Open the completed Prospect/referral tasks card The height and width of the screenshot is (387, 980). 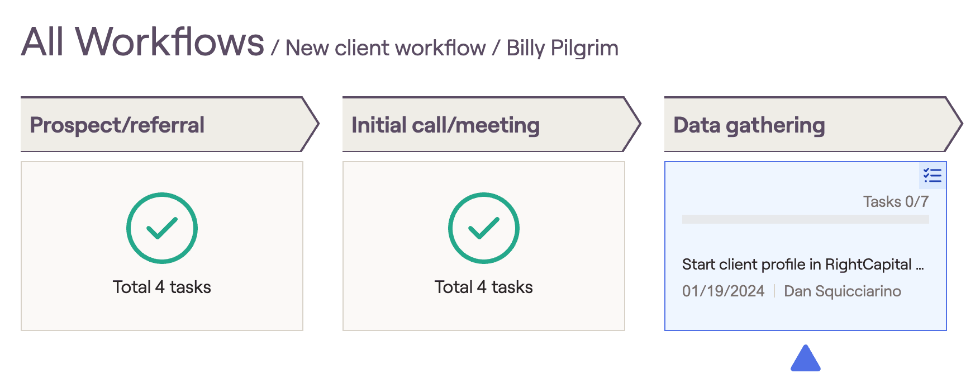pos(162,313)
